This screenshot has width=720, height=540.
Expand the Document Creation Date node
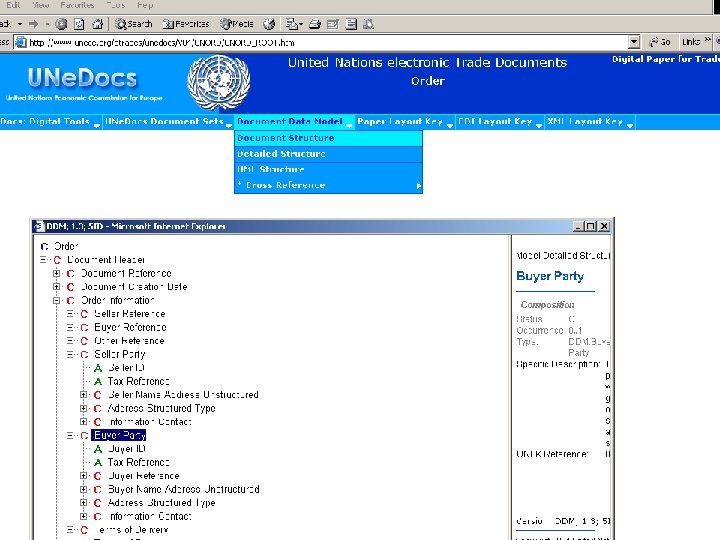point(56,287)
